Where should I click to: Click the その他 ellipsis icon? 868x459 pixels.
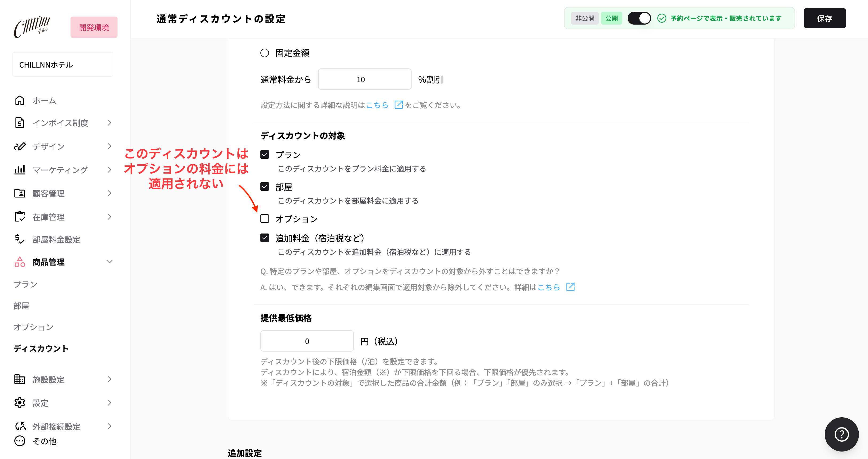(19, 441)
